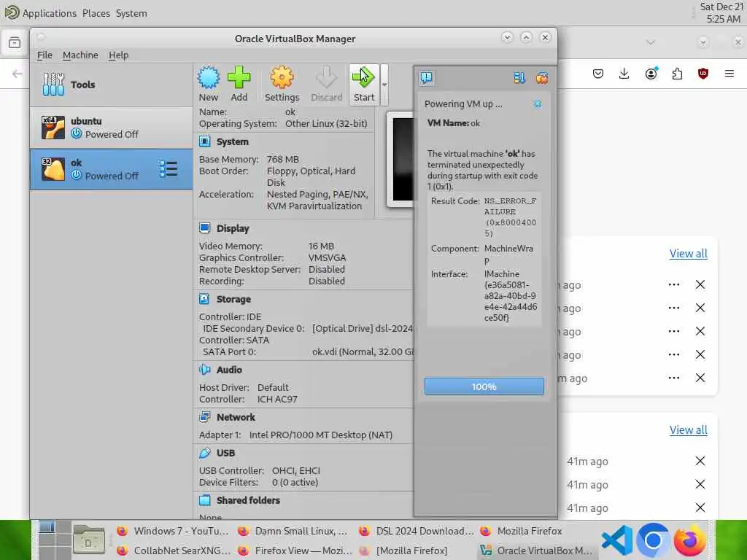
Task: Open Firefox Pocket save icon
Action: [x=598, y=74]
